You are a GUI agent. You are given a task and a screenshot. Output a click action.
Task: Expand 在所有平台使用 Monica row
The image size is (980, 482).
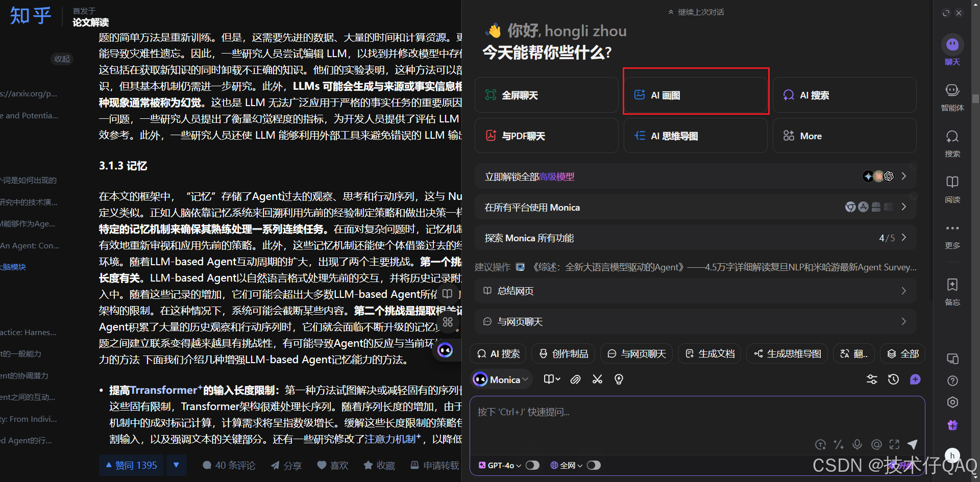point(696,207)
